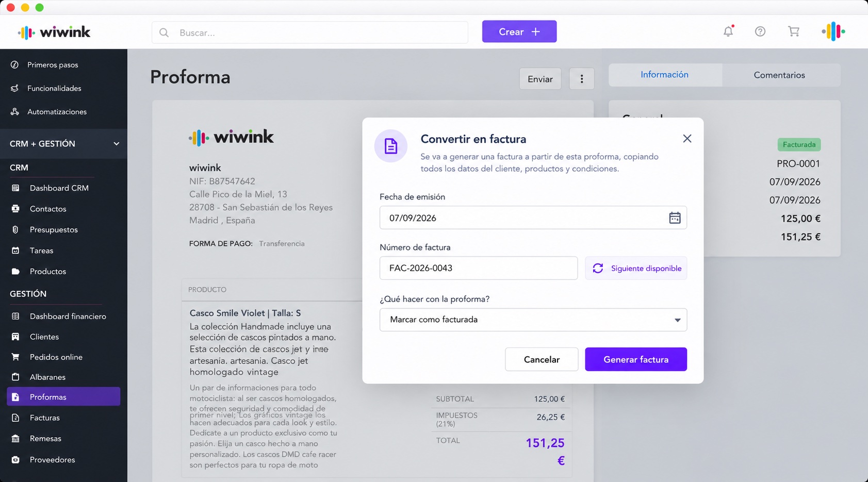Open Facturas in the sidebar menu

coord(45,418)
